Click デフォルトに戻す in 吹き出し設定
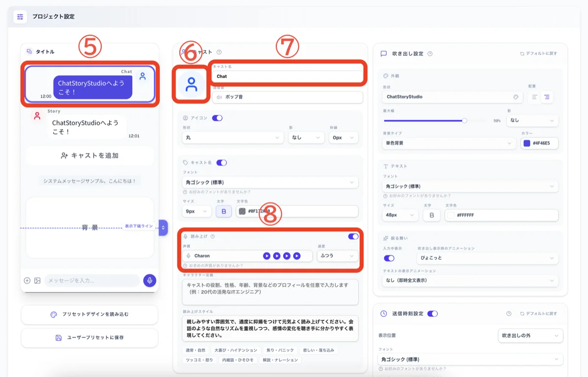Viewport: 588px width, 377px height. coord(538,53)
